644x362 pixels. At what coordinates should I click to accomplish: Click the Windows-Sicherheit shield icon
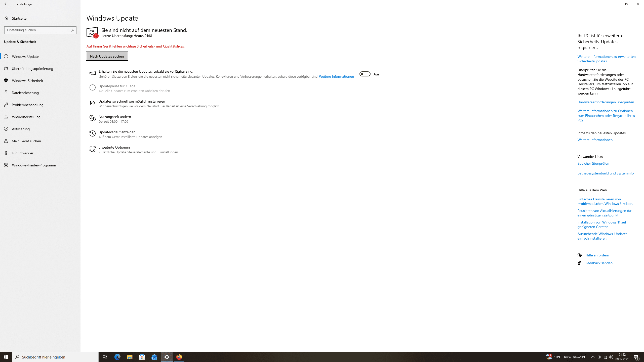6,81
